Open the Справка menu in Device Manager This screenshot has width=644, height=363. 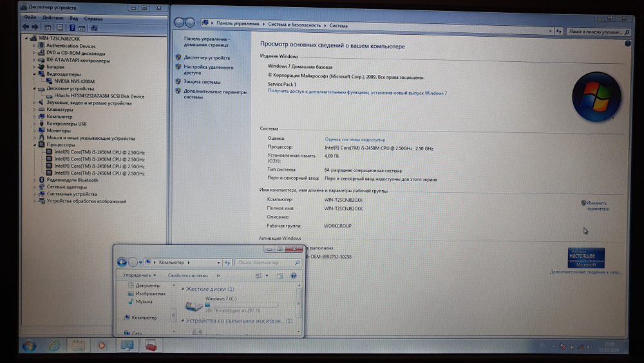point(93,18)
